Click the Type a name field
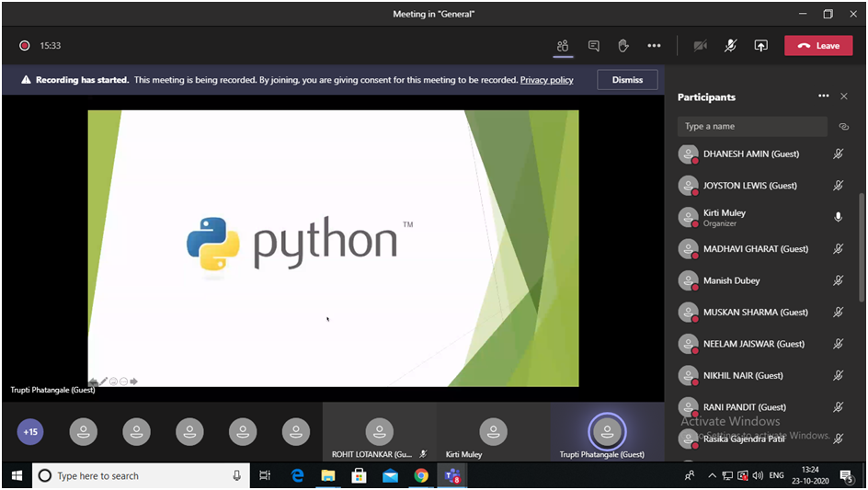The height and width of the screenshot is (490, 868). [752, 126]
